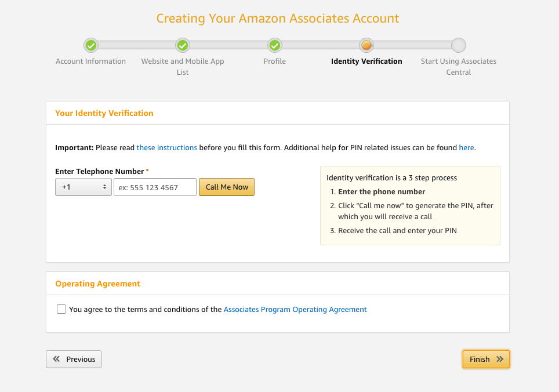Click the green checkmark above Account Information
The height and width of the screenshot is (392, 559).
tap(90, 45)
